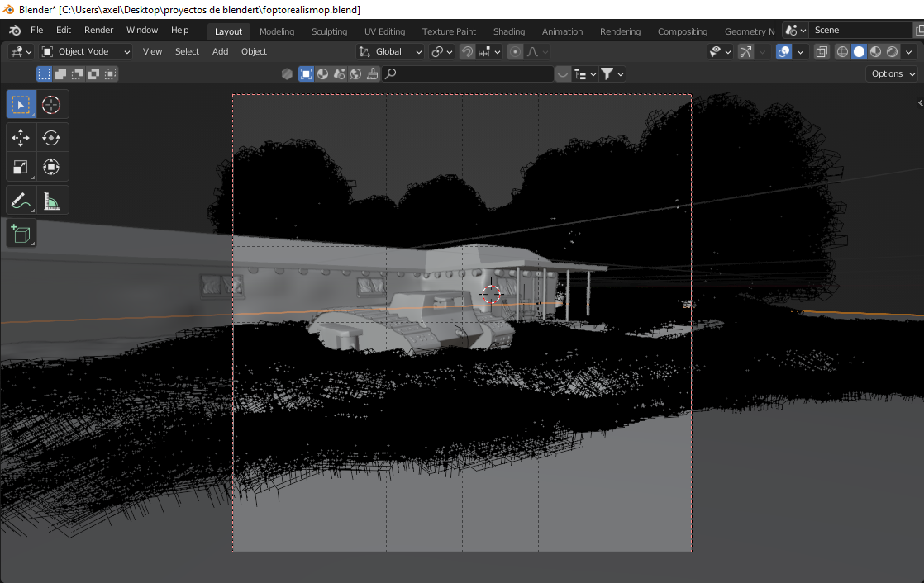
Task: Open the viewport Add menu
Action: tap(220, 52)
